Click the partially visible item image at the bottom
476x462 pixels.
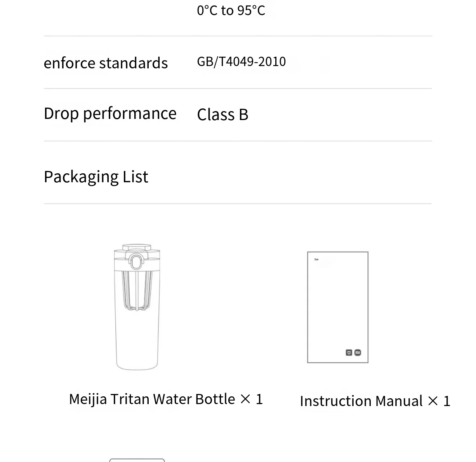(137, 460)
